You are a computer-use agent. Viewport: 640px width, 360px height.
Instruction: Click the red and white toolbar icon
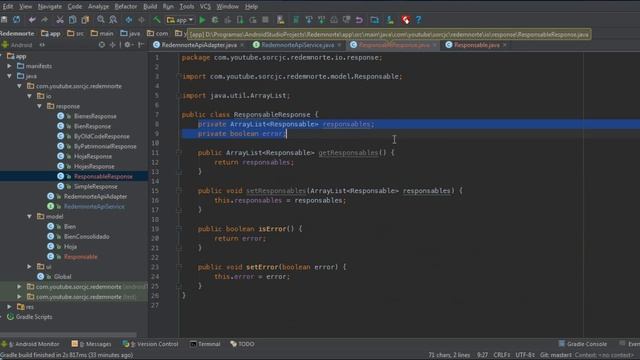[x=406, y=20]
